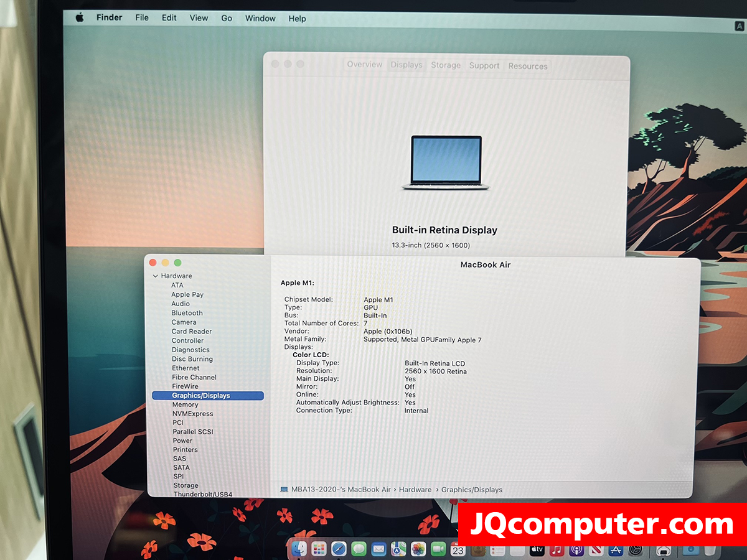Select Thunderbolt/USB4 in hardware sidebar
This screenshot has width=747, height=560.
[203, 494]
